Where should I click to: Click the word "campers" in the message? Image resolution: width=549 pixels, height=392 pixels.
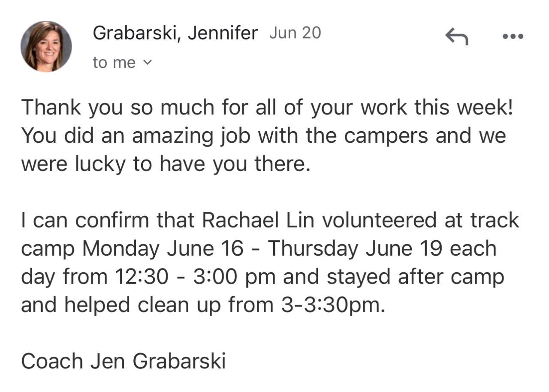(x=386, y=136)
